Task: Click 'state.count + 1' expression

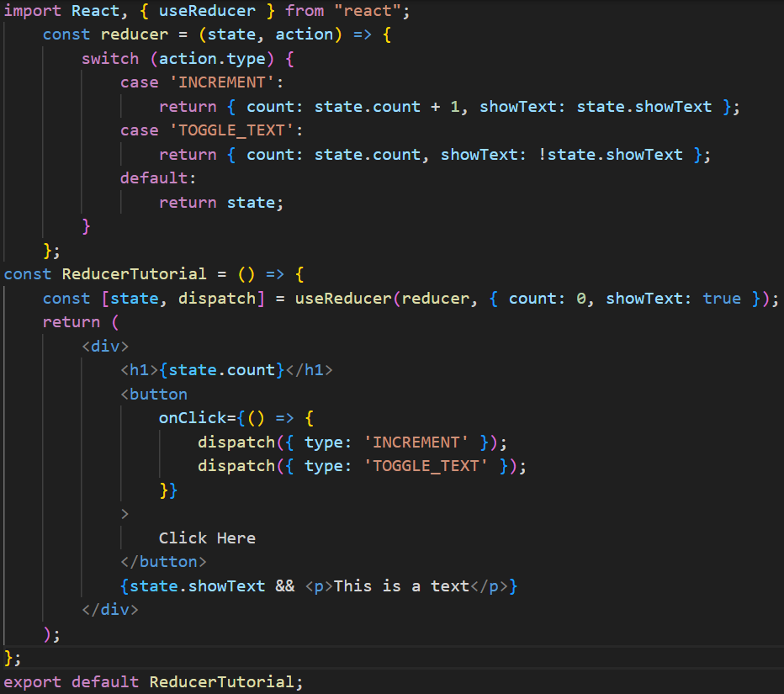Action: (386, 107)
